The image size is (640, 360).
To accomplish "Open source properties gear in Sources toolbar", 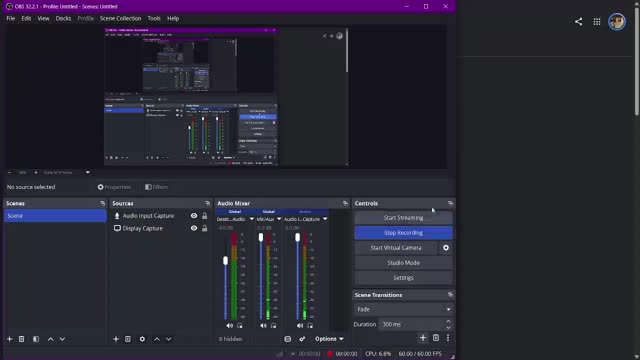I will pyautogui.click(x=142, y=339).
